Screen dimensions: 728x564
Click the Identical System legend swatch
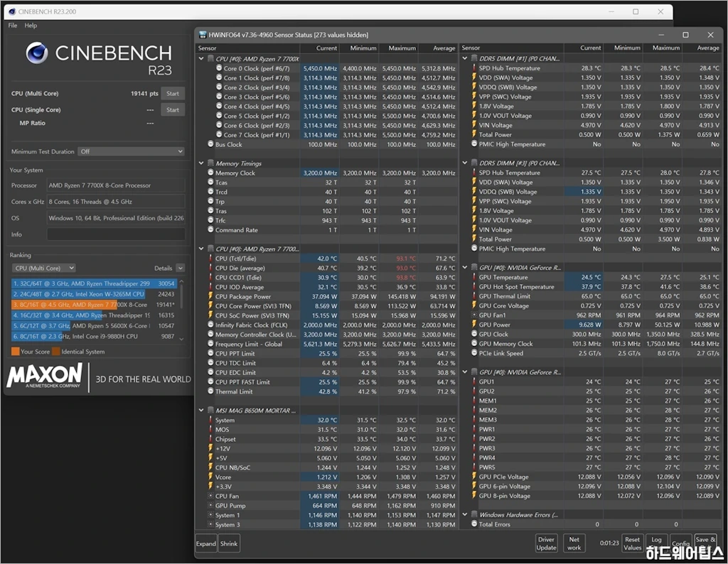[56, 352]
